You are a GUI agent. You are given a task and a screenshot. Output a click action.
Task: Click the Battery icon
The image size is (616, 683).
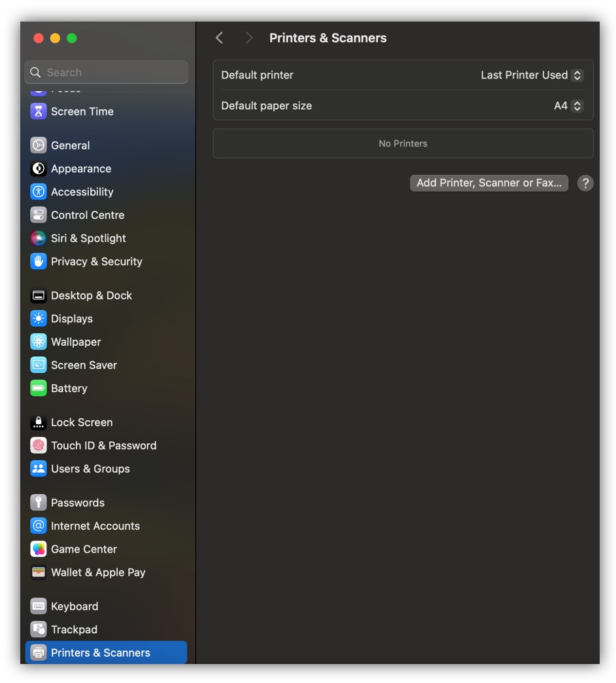[x=39, y=388]
